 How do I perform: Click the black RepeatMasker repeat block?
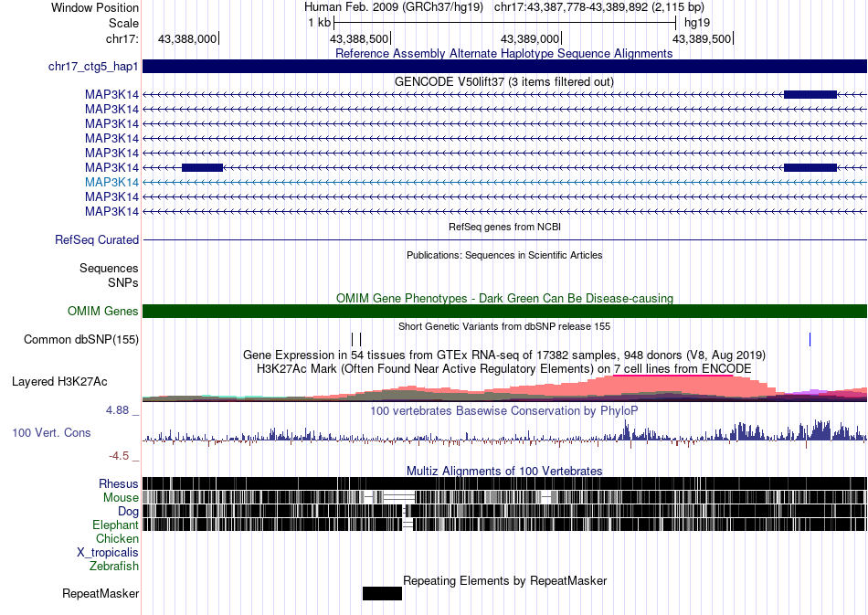[x=382, y=593]
